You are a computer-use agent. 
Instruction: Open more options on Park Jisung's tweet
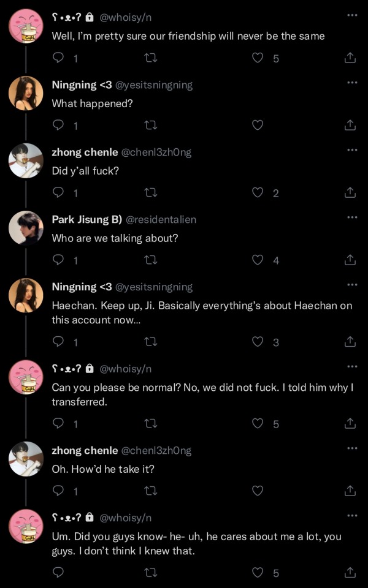point(351,217)
